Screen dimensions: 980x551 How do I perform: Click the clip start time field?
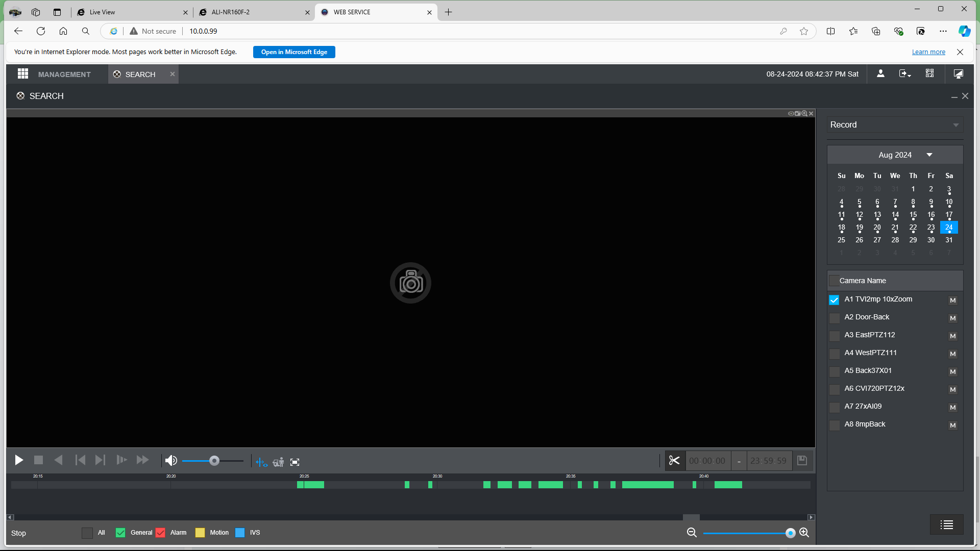coord(707,461)
